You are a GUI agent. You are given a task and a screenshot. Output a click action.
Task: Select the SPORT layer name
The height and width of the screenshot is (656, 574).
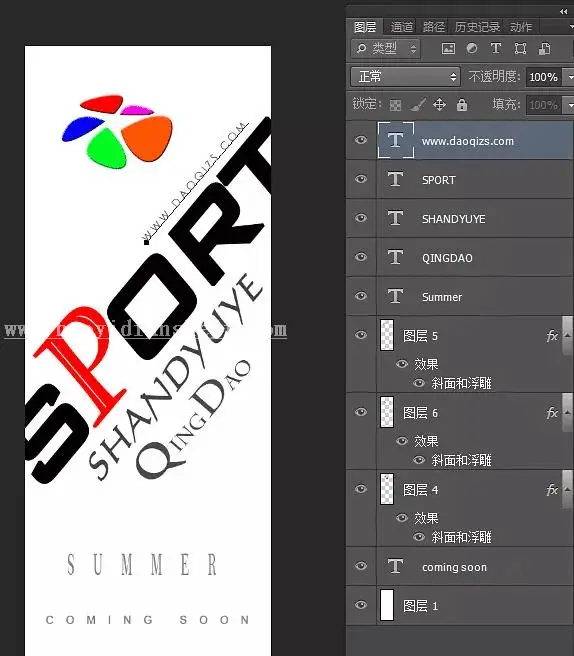438,180
